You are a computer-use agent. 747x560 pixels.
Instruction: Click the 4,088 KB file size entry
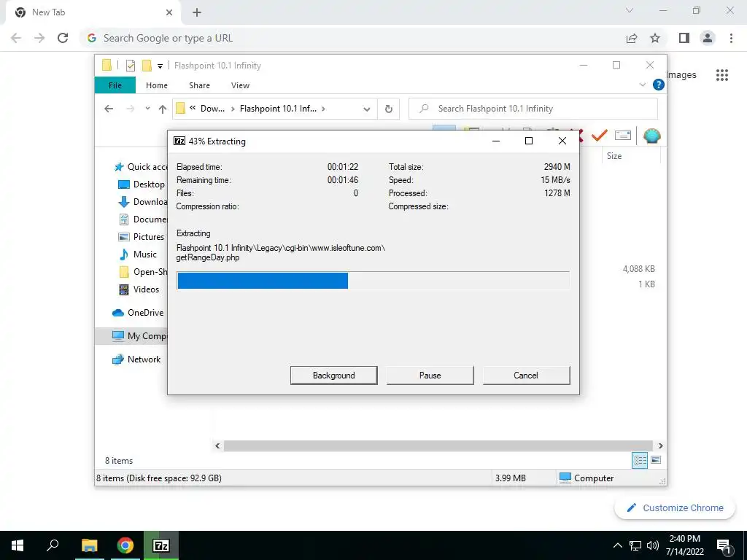click(x=638, y=269)
